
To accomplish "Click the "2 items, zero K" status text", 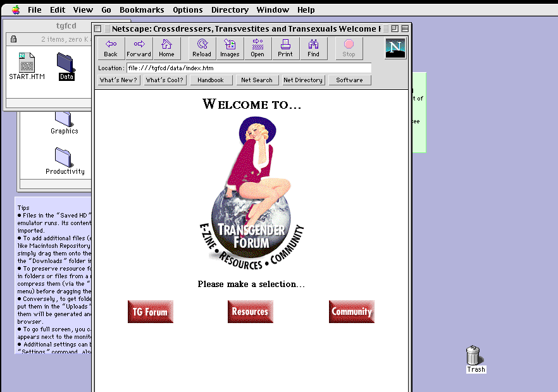I will tap(65, 39).
